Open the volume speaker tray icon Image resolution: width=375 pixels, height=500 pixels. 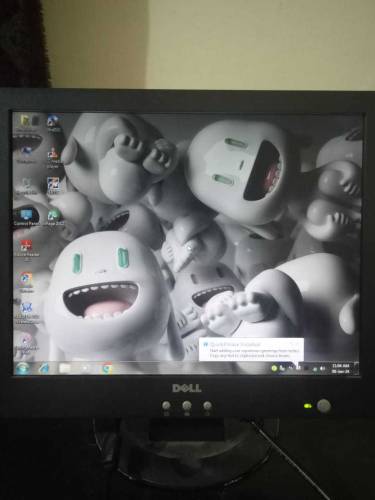[x=322, y=368]
